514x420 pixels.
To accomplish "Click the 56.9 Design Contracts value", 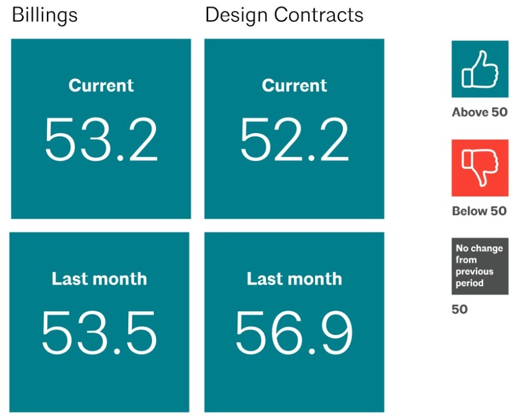I will pos(294,334).
